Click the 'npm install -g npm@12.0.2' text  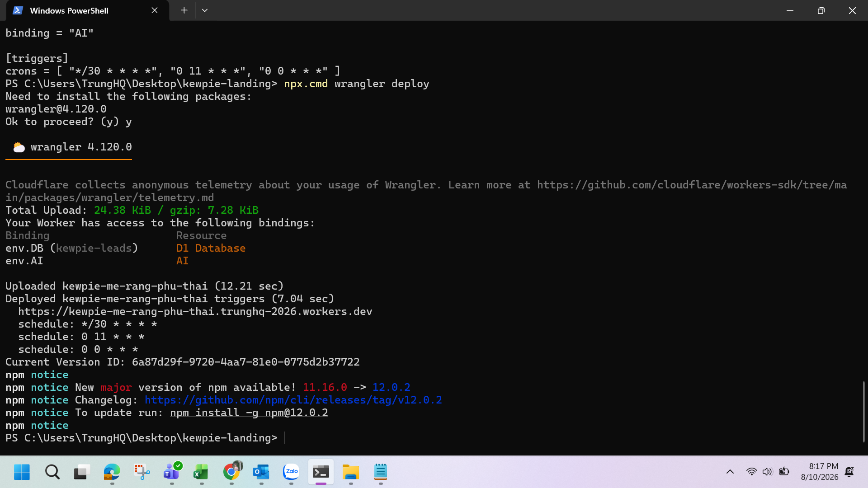tap(249, 413)
